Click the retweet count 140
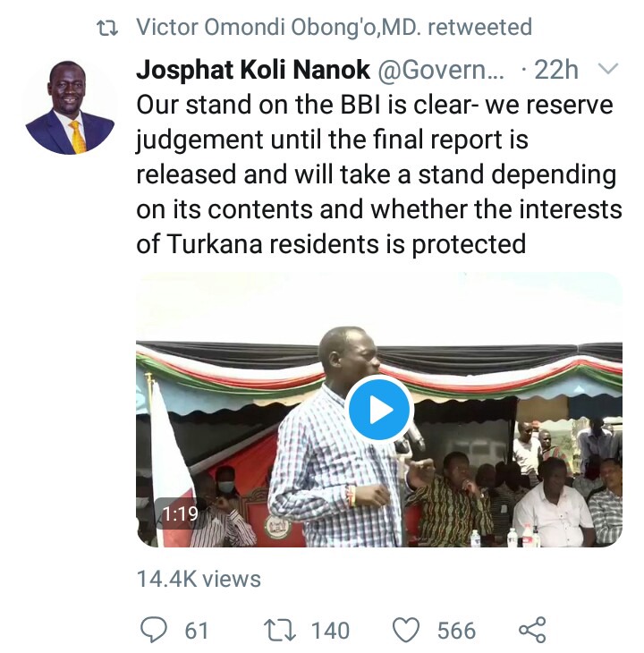644x653 pixels. 330,631
